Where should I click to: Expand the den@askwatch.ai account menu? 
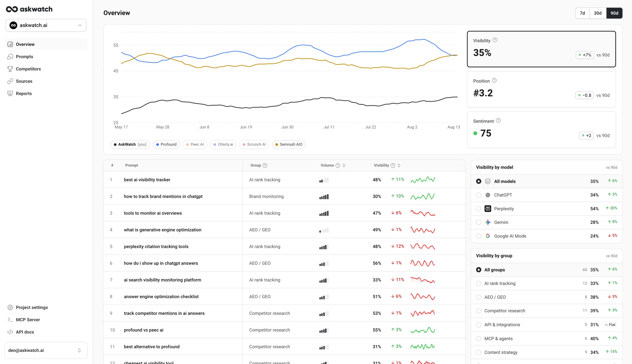(46, 350)
